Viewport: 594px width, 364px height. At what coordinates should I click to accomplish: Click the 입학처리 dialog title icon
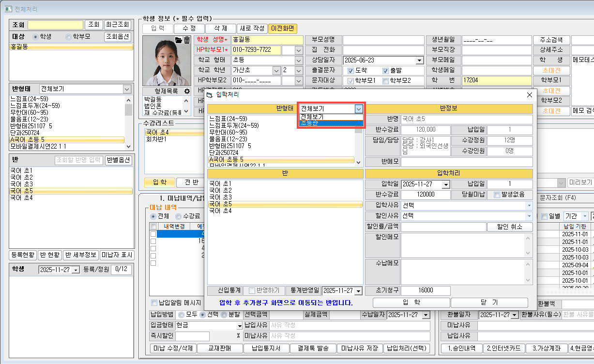click(210, 95)
